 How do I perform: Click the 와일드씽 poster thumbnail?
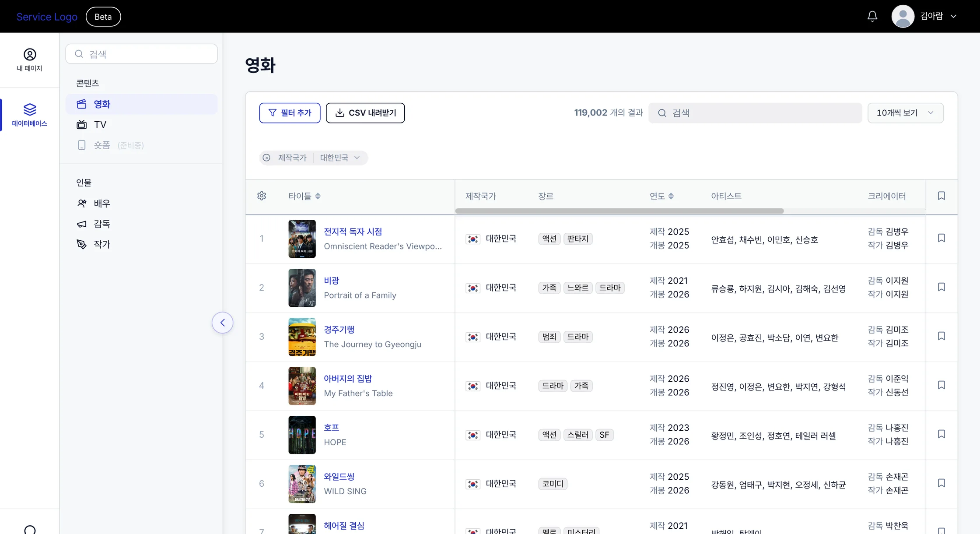coord(302,484)
